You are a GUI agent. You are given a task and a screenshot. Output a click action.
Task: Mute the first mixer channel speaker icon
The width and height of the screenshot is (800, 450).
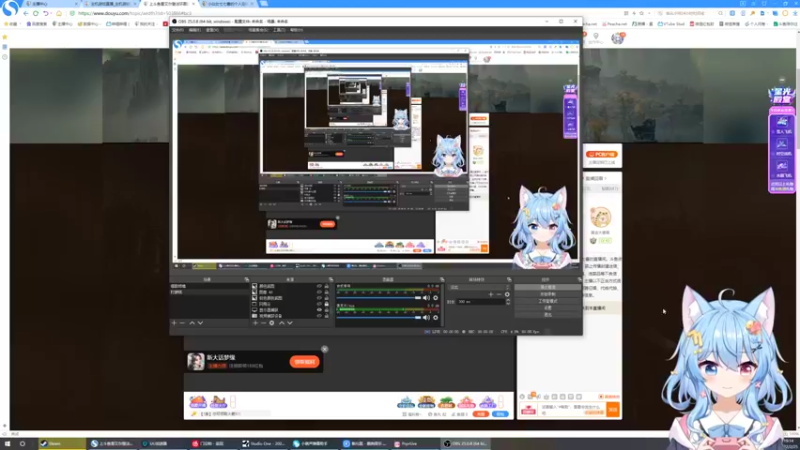426,297
